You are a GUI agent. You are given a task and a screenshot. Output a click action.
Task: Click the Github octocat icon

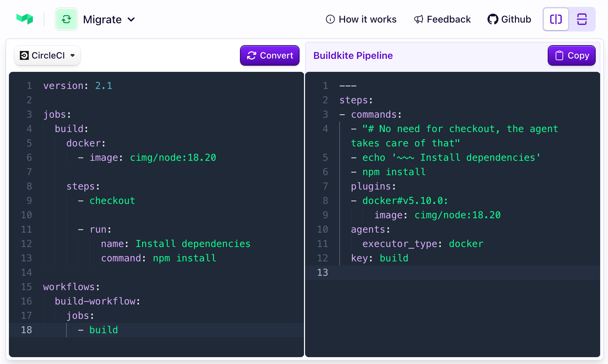click(493, 19)
